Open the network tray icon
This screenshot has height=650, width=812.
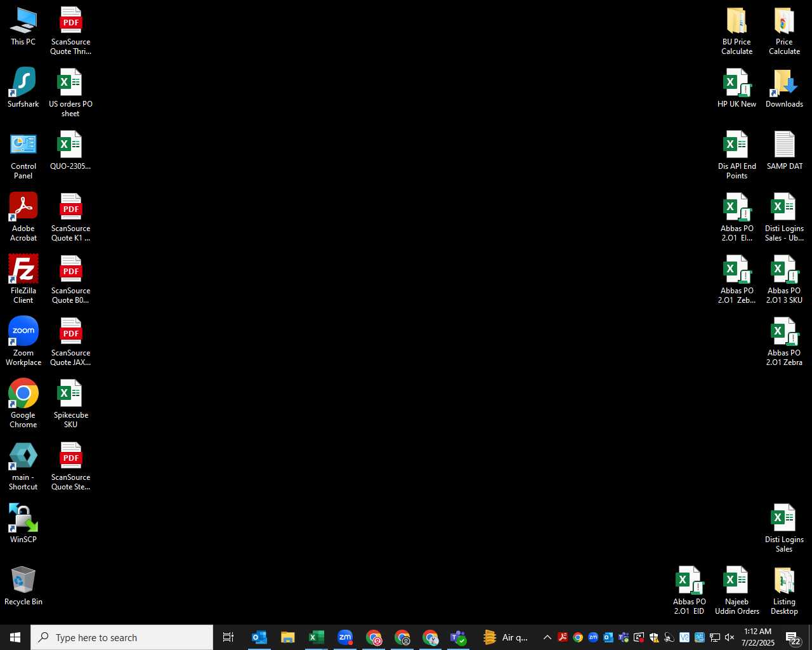[715, 637]
